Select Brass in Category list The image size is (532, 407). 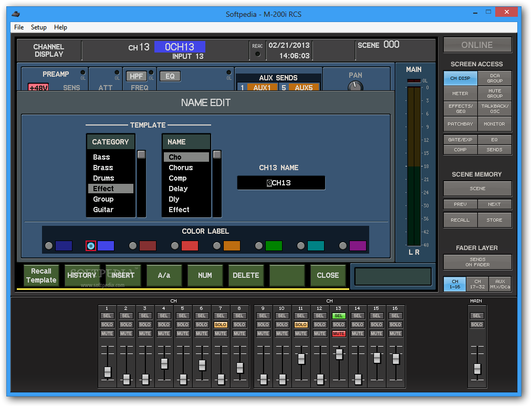tap(111, 168)
